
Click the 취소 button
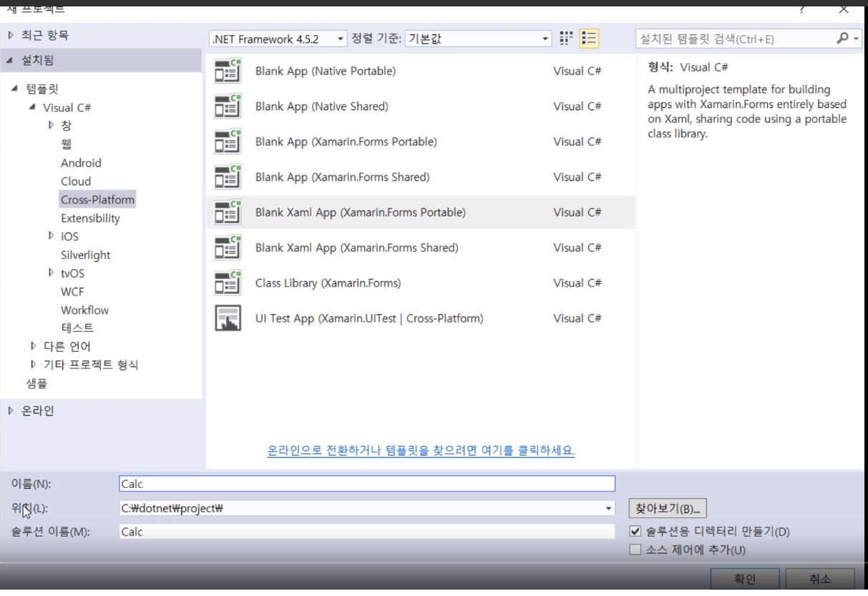(x=820, y=579)
